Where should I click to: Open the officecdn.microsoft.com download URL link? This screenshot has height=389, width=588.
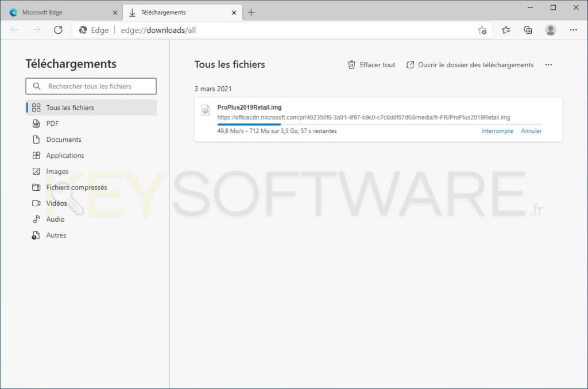click(x=363, y=117)
